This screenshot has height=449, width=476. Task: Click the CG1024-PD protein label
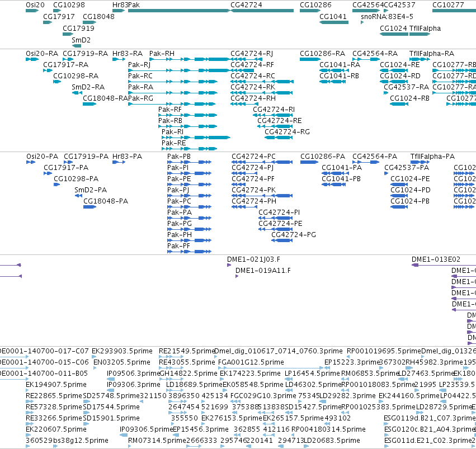tap(411, 190)
